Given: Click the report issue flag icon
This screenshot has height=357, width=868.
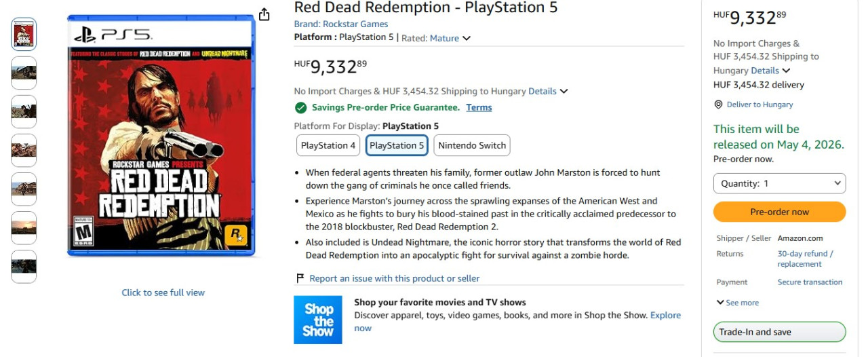Looking at the screenshot, I should [x=300, y=278].
